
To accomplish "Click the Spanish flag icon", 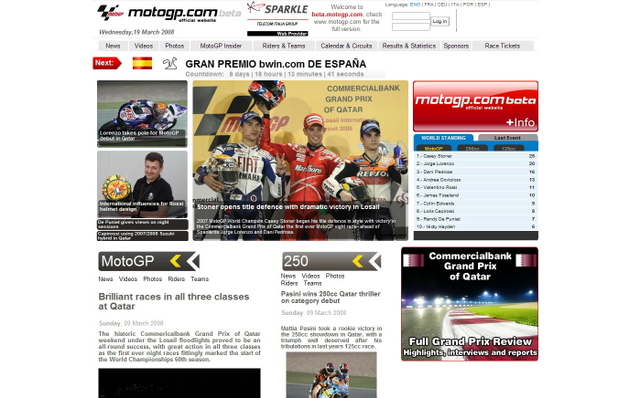I will point(142,63).
